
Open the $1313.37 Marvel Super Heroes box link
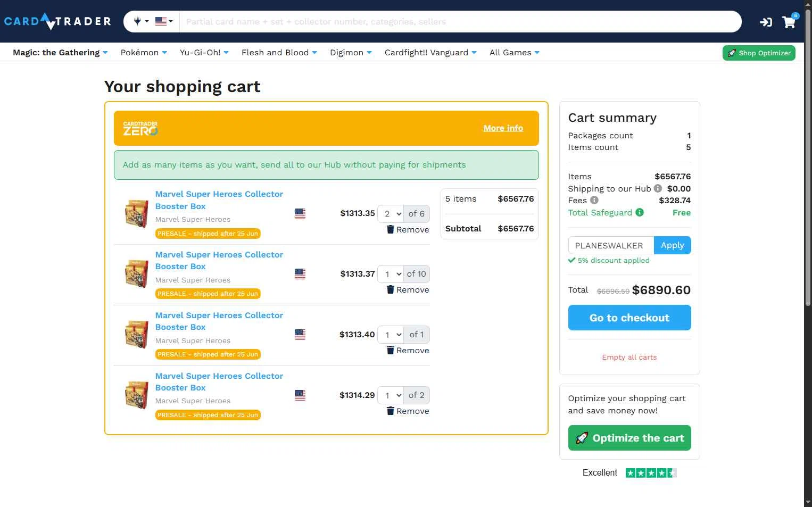click(x=219, y=261)
